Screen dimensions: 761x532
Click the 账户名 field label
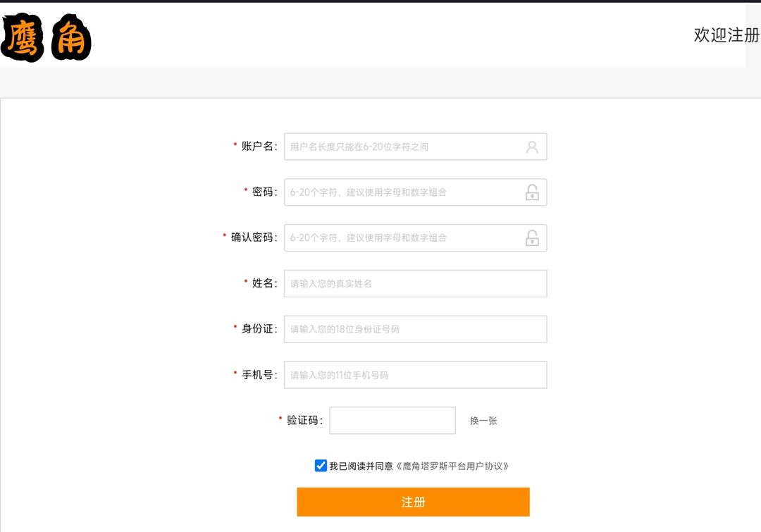click(259, 147)
